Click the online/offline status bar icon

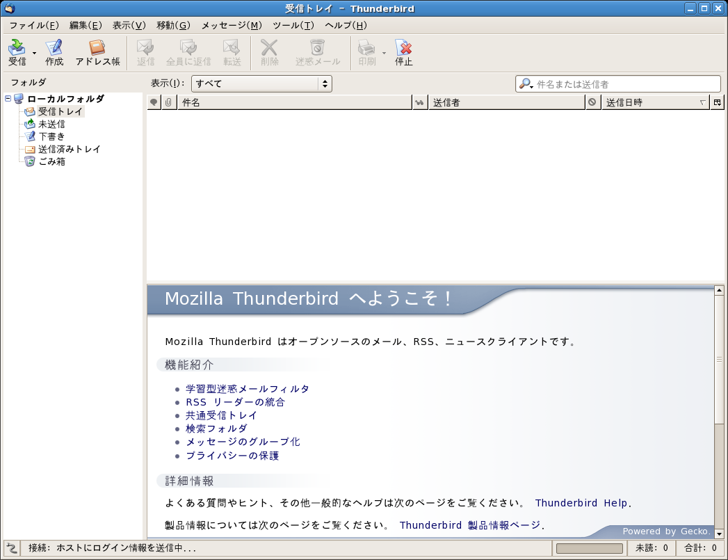tap(12, 548)
